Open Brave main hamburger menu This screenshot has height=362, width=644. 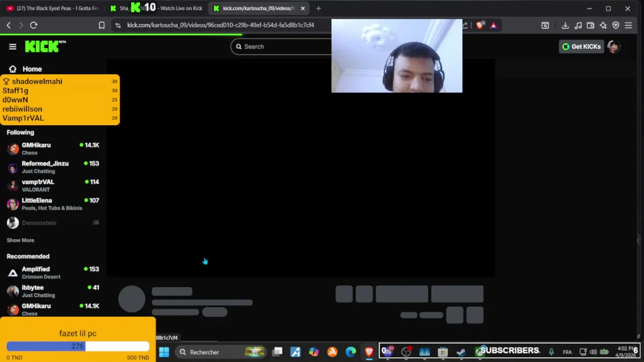click(628, 25)
